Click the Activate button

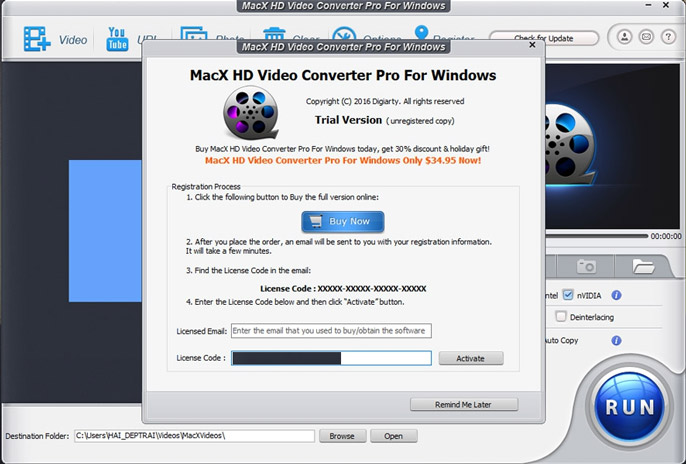[471, 358]
